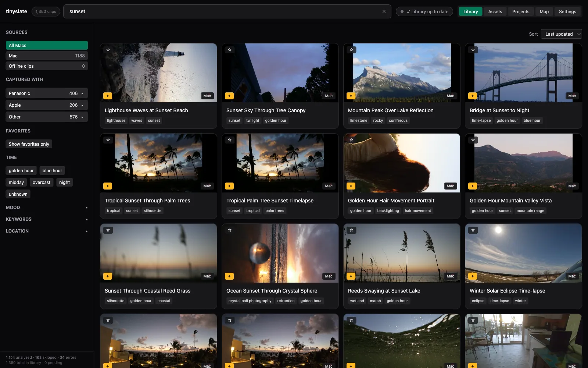Click the eclipse tag on Winter Solar clip

[x=478, y=301]
